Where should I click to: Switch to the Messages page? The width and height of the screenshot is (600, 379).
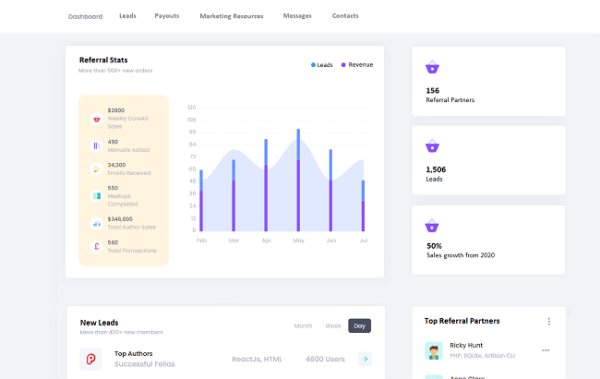pos(297,16)
